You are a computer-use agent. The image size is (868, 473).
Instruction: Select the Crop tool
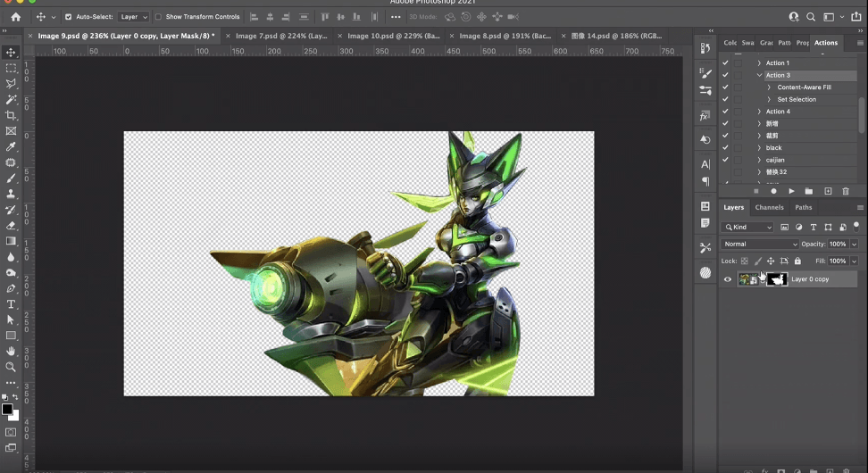[12, 115]
